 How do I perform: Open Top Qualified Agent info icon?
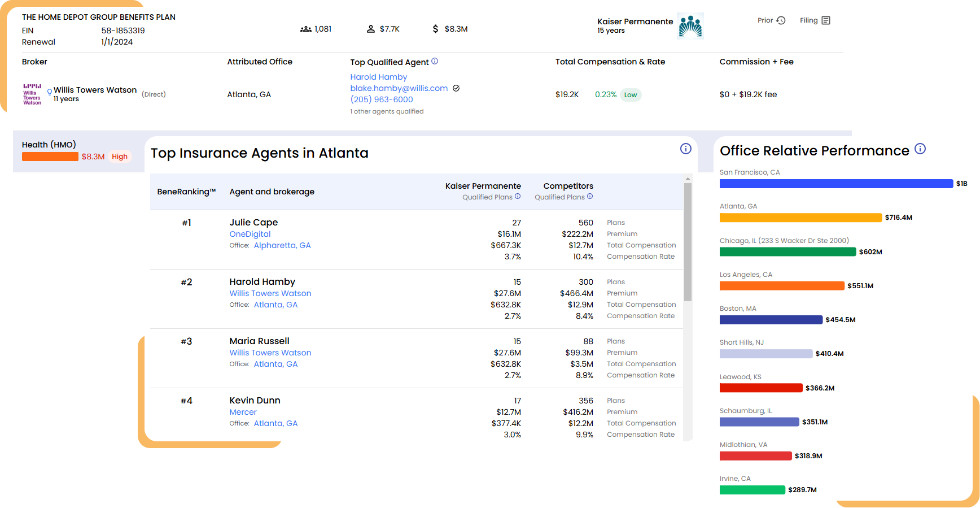point(435,61)
